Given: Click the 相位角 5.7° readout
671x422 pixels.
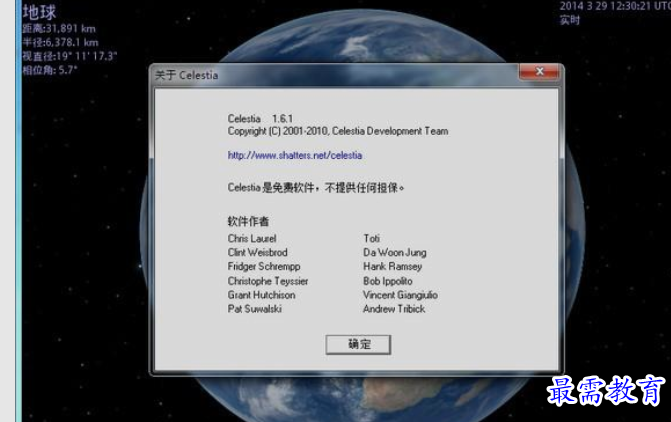Looking at the screenshot, I should (x=50, y=70).
